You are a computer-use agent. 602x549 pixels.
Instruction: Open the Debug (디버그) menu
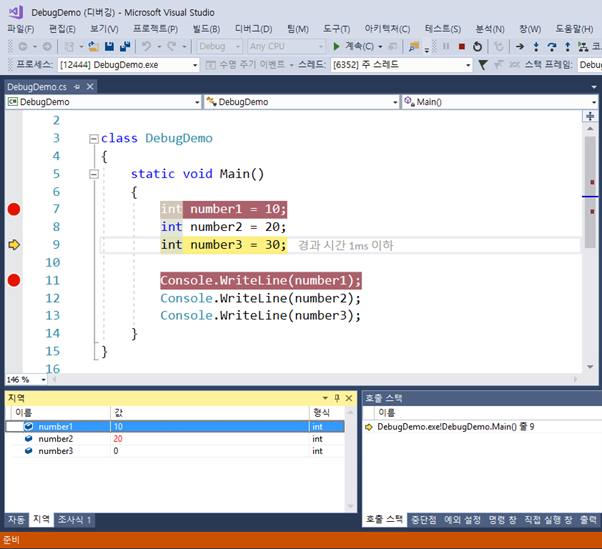click(253, 29)
